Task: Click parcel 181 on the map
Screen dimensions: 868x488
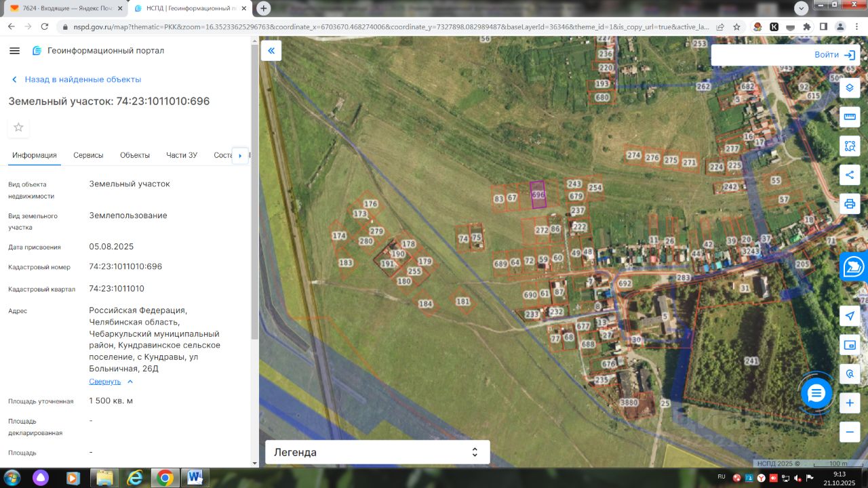Action: [x=462, y=302]
